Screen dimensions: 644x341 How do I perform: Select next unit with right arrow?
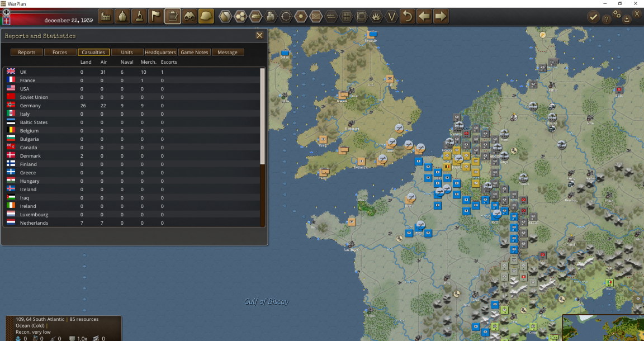tap(441, 16)
